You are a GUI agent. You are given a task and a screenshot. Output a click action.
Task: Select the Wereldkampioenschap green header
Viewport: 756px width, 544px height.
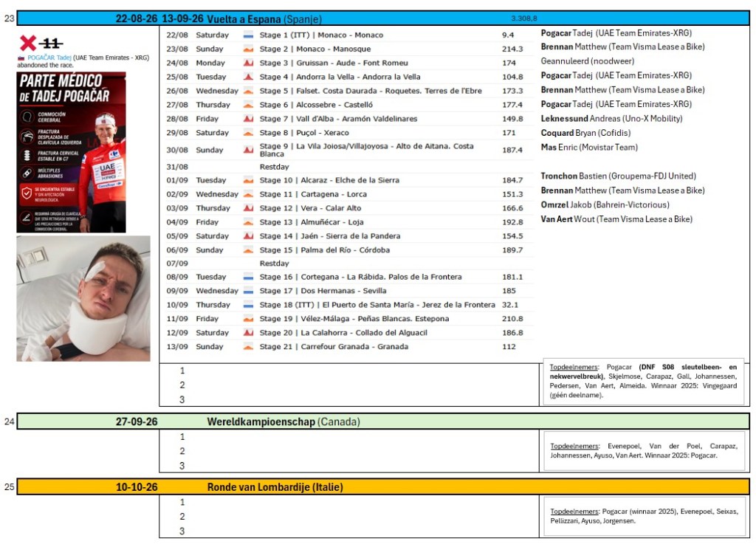[x=383, y=421]
